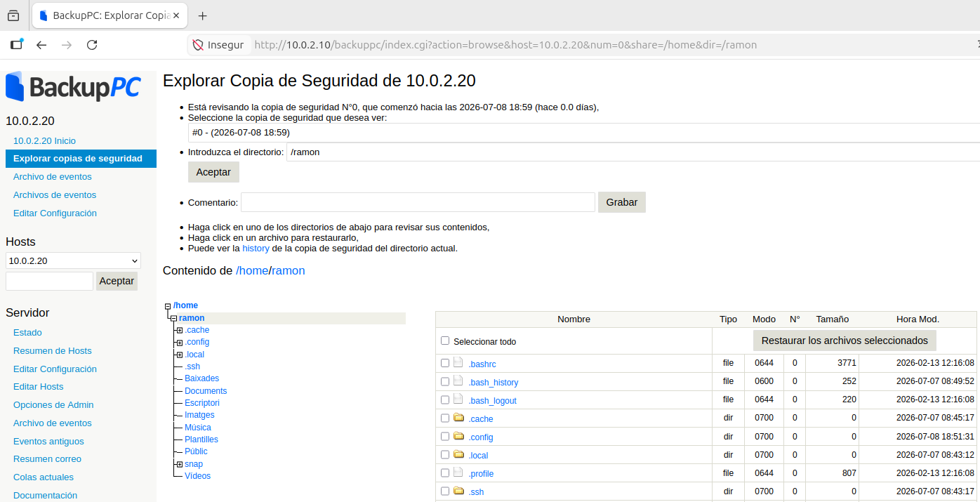980x502 pixels.
Task: Open the history link
Action: 256,248
